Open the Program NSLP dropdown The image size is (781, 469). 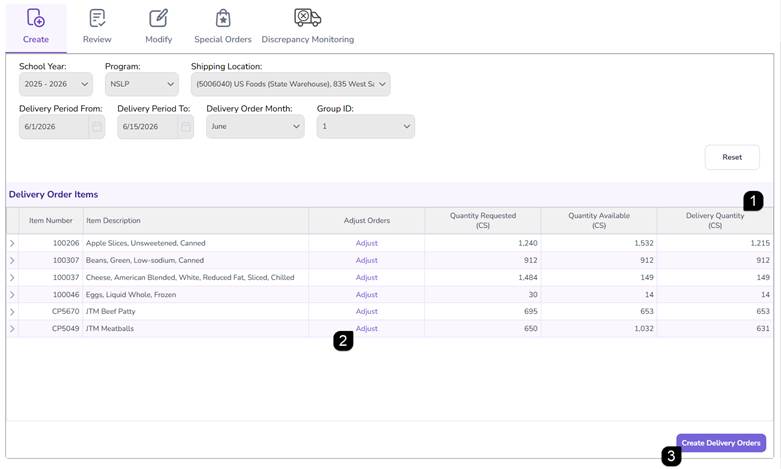142,84
